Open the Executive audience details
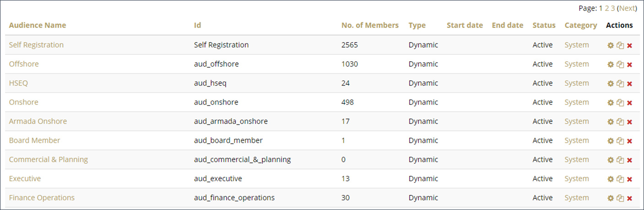This screenshot has height=210, width=644. click(x=25, y=178)
